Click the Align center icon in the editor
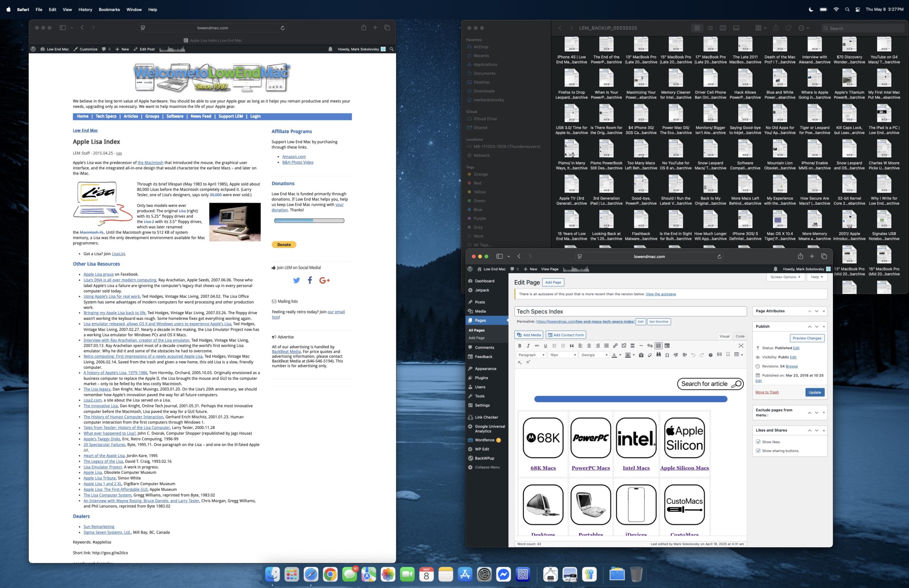This screenshot has height=588, width=909. click(589, 346)
